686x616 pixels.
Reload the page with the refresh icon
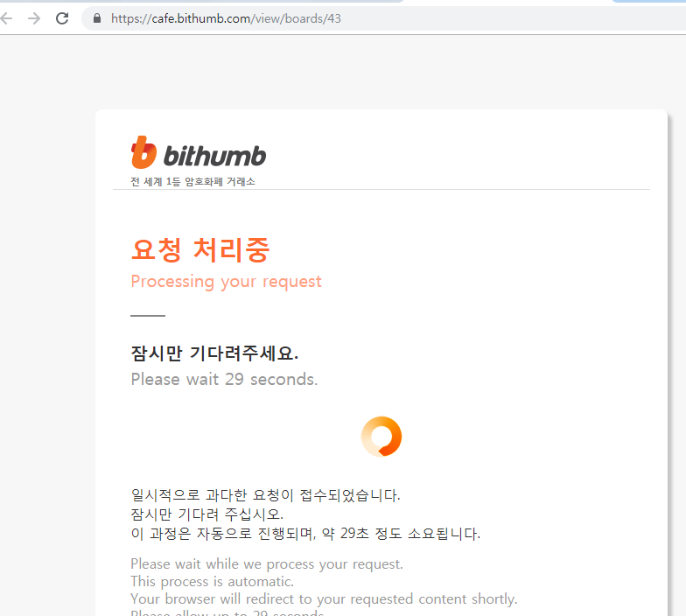(x=62, y=18)
